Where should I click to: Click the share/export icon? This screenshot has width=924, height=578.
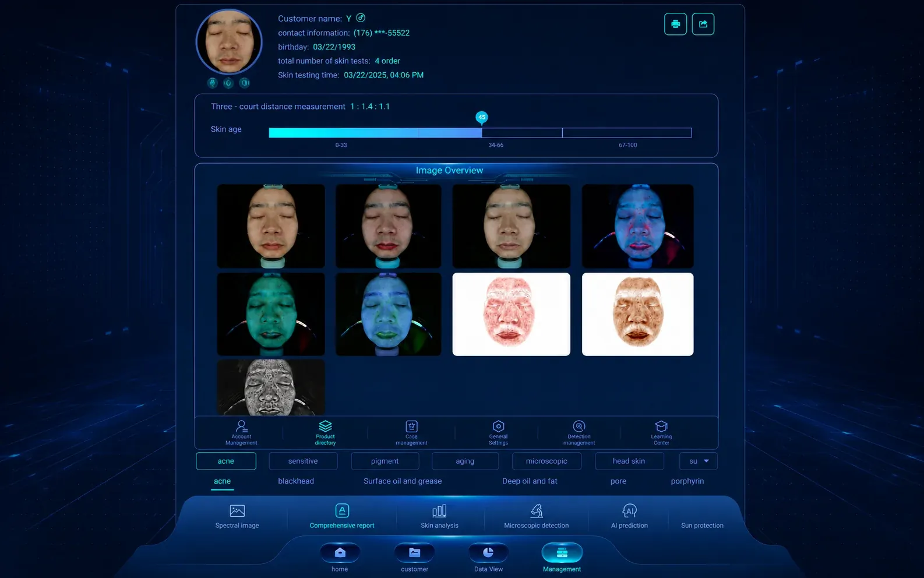[703, 24]
